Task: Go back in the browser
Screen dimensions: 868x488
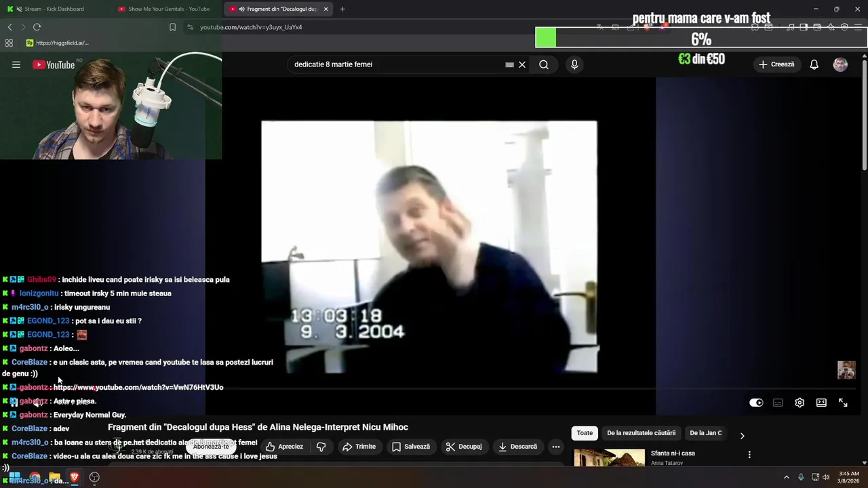Action: pos(9,27)
